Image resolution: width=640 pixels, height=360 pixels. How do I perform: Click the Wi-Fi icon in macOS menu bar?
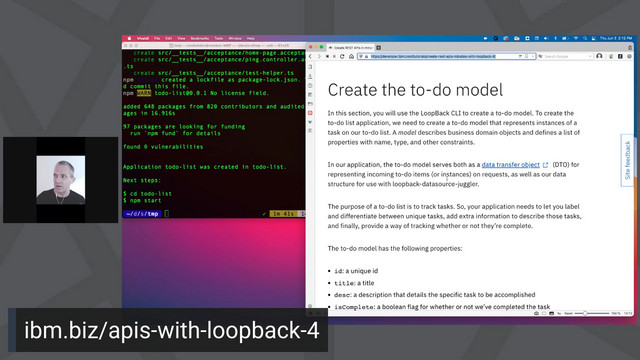point(576,38)
